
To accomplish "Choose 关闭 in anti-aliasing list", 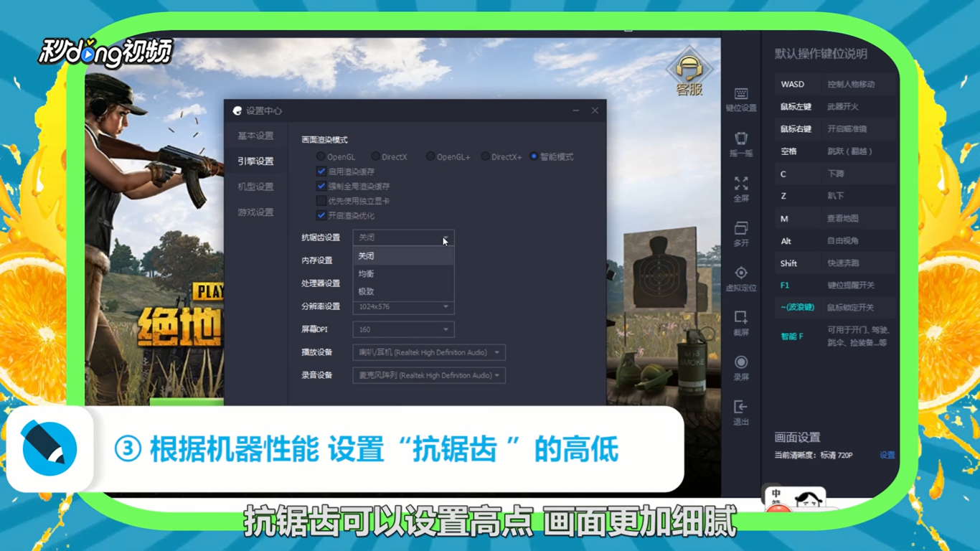I will click(403, 256).
